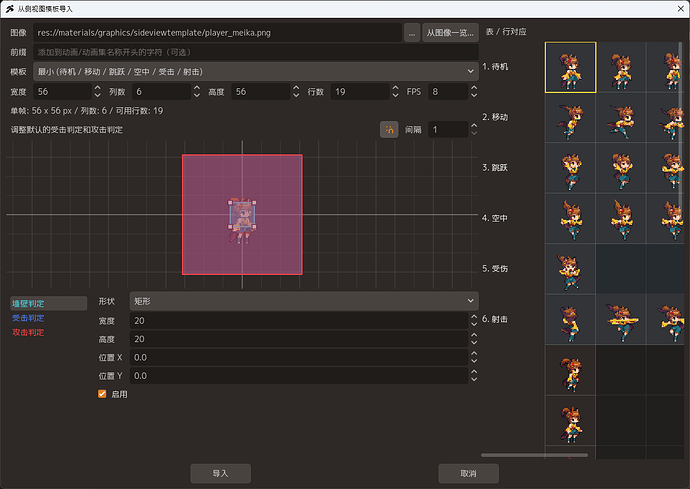Click the character sprite in the preview canvas
Viewport: 690px width, 489px height.
coord(242,219)
